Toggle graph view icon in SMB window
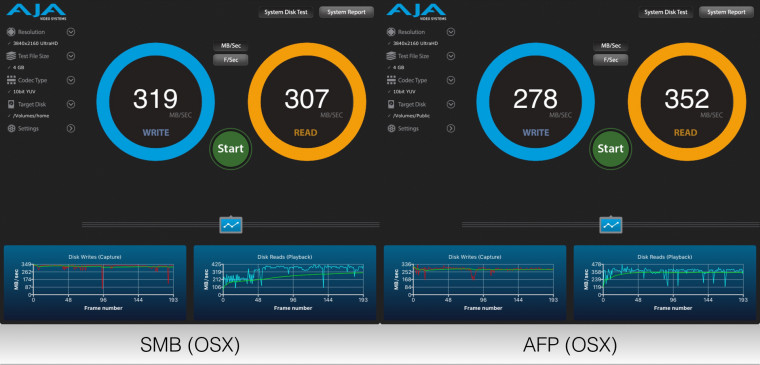This screenshot has height=365, width=760. [231, 224]
